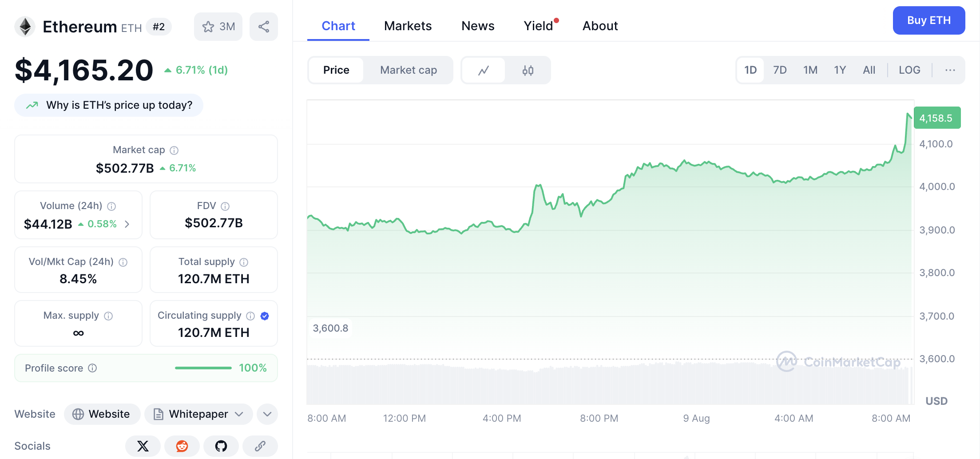Click the Total supply info icon
This screenshot has width=980, height=459.
click(244, 262)
